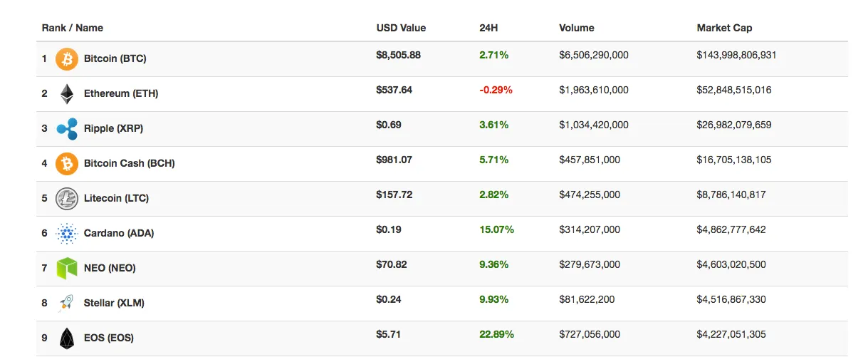Image resolution: width=868 pixels, height=357 pixels.
Task: Select the $0.19 price value
Action: pos(389,229)
